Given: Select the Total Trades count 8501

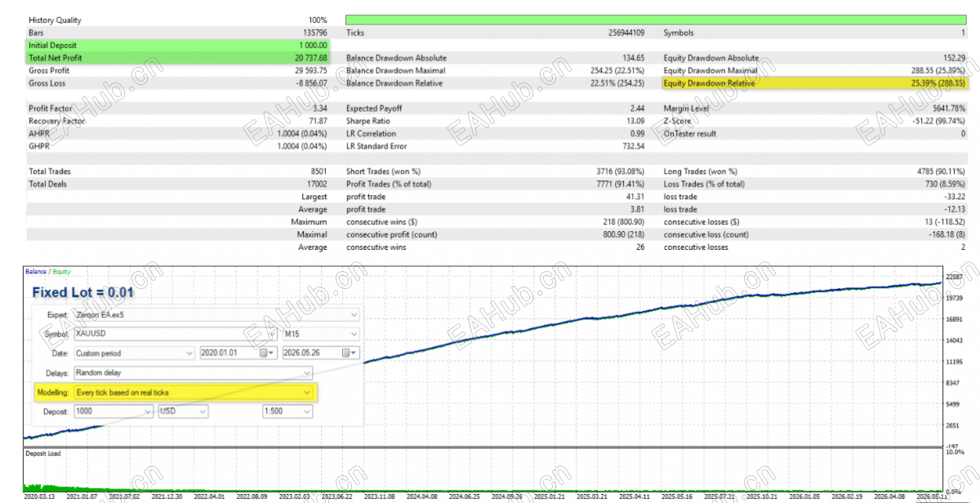Looking at the screenshot, I should tap(318, 171).
